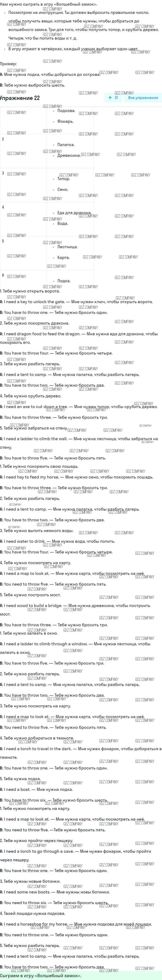Image resolution: width=162 pixels, height=980 pixels.
Task: Select the 'Палатка.' item in row 2
Action: 66,145
